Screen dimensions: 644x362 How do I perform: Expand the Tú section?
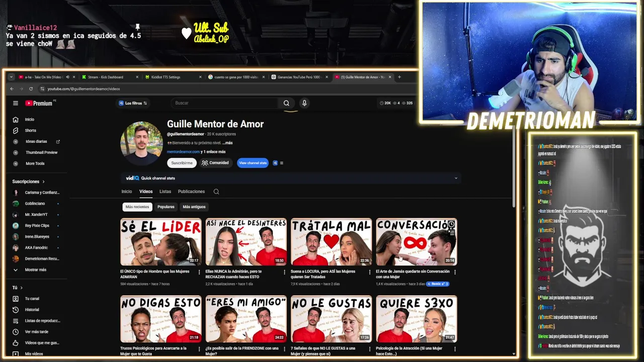pyautogui.click(x=18, y=288)
